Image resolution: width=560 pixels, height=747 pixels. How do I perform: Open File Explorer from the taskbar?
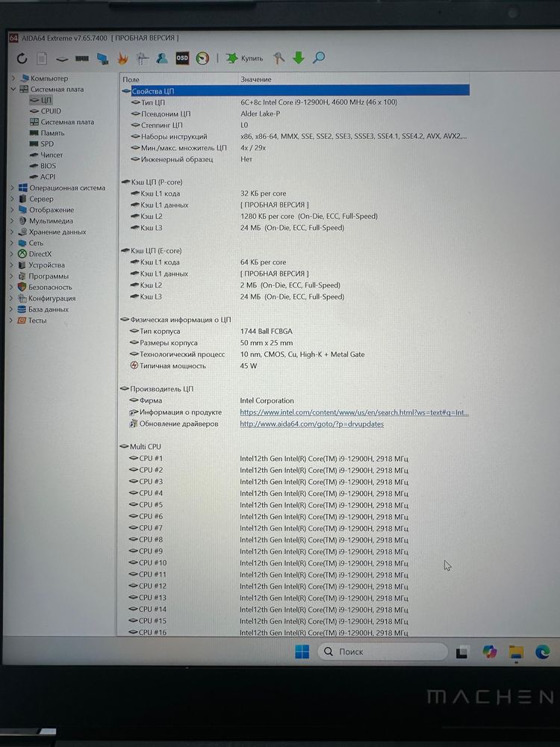click(x=516, y=651)
